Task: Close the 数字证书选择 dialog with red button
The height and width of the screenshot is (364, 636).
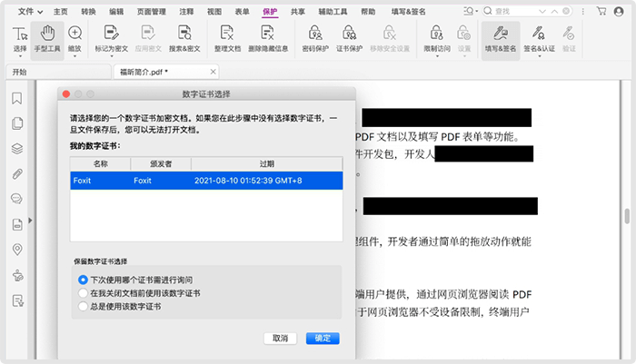Action: point(66,94)
